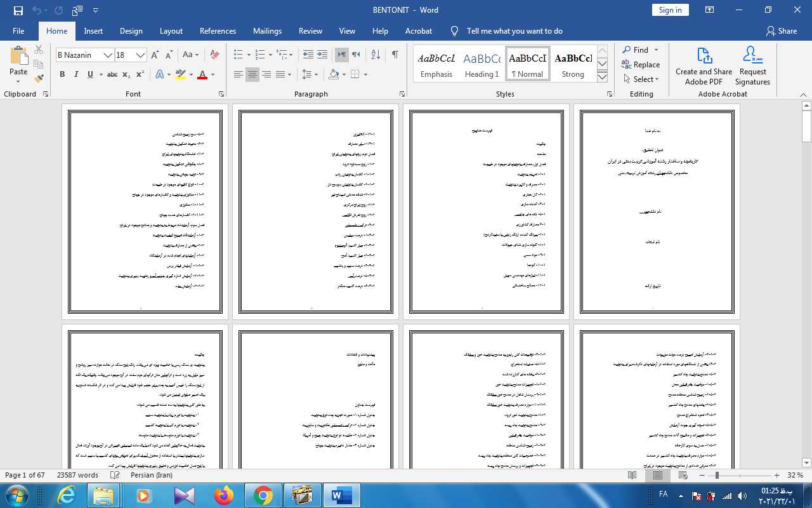Select the Bullets list icon
812x508 pixels.
[238, 55]
